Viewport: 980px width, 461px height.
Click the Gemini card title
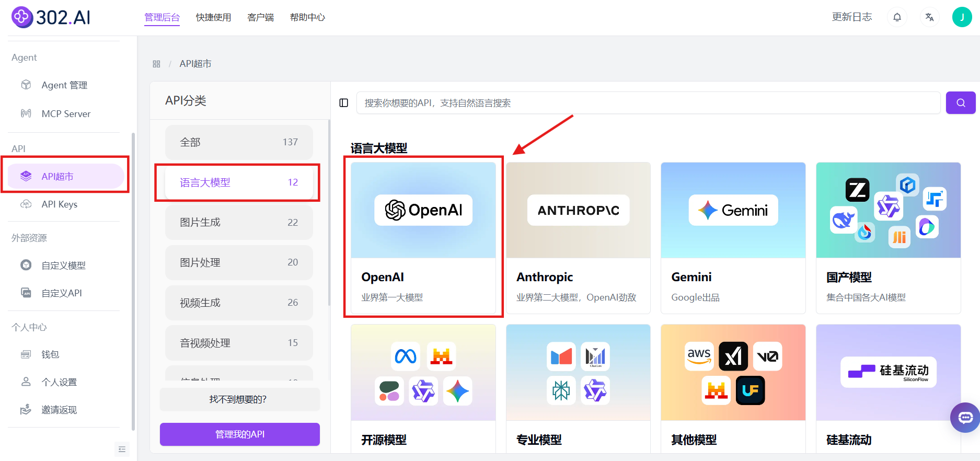click(x=691, y=277)
